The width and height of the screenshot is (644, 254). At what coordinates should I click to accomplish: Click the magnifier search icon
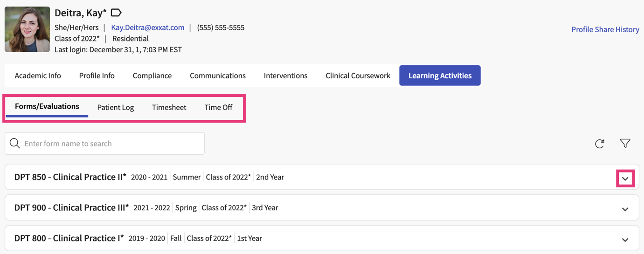pyautogui.click(x=15, y=144)
